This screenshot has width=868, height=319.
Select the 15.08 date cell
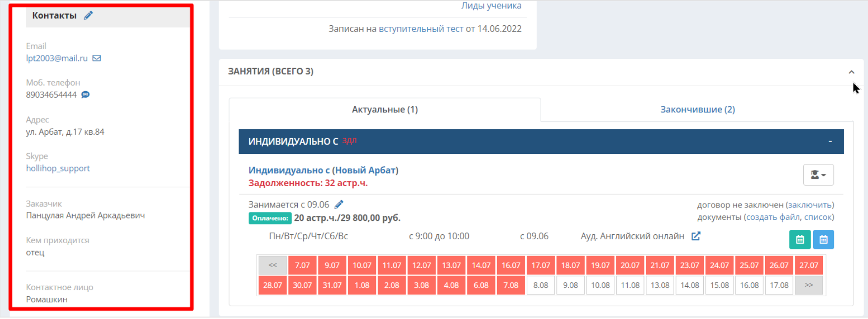(x=719, y=285)
